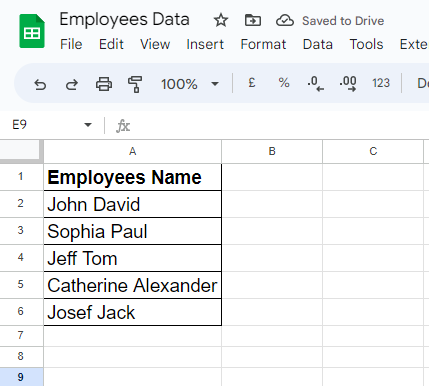The height and width of the screenshot is (386, 429).
Task: Apply percent format icon
Action: [284, 83]
